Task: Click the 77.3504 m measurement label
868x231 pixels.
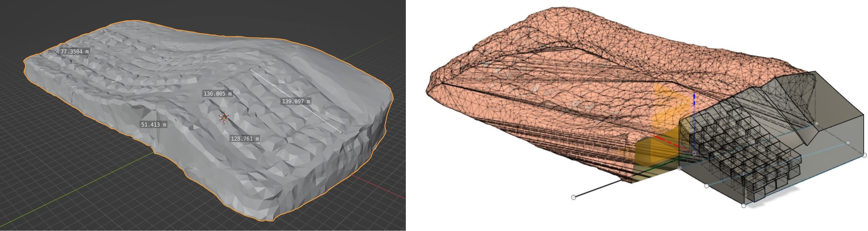Action: point(75,51)
